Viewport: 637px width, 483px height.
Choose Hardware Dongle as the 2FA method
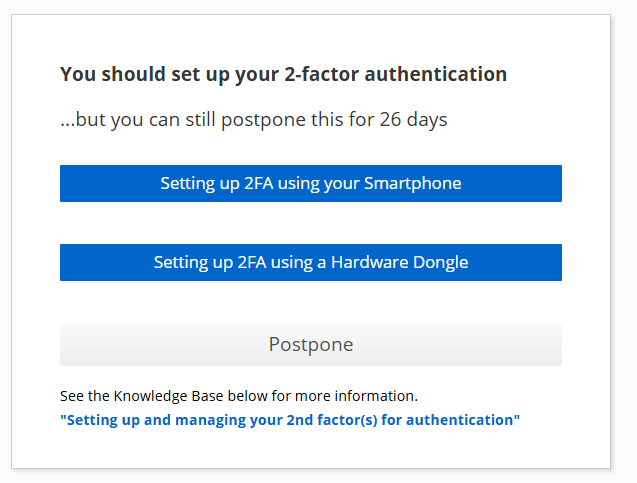pyautogui.click(x=310, y=263)
